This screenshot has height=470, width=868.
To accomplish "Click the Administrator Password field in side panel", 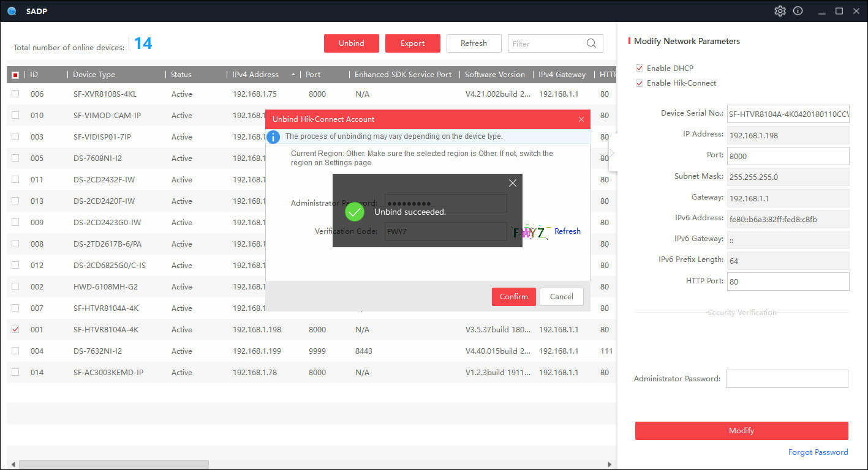I will point(787,379).
